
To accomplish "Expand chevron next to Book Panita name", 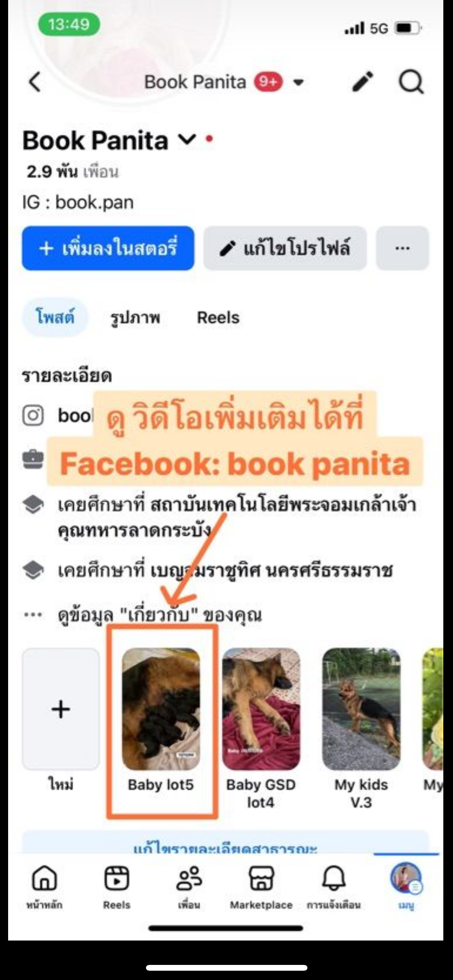I will point(187,139).
